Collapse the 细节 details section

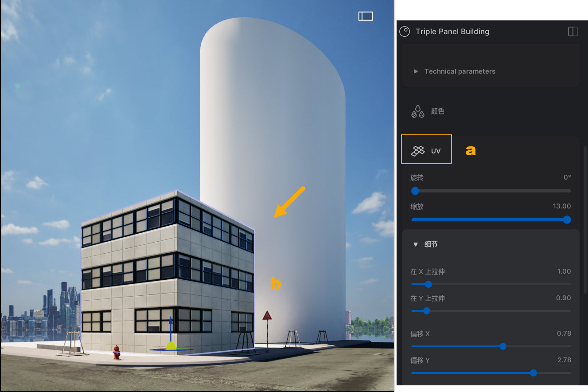click(425, 244)
